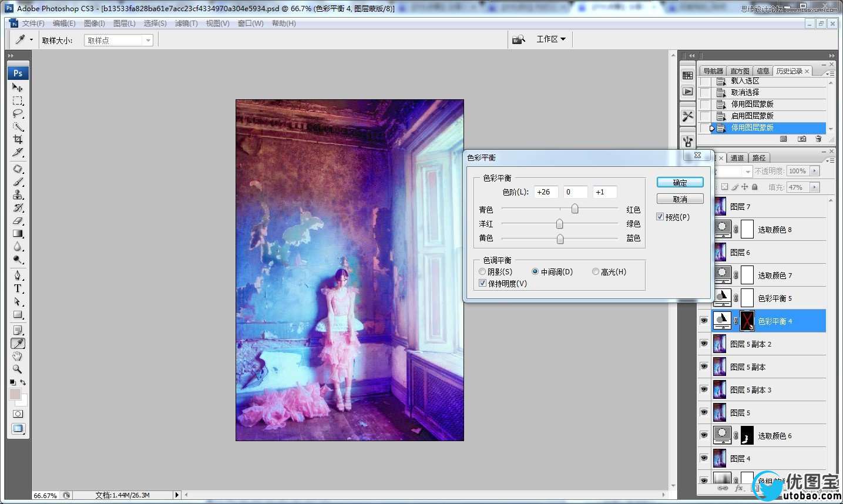The height and width of the screenshot is (504, 843).
Task: Click the 取消 cancel button
Action: 680,199
